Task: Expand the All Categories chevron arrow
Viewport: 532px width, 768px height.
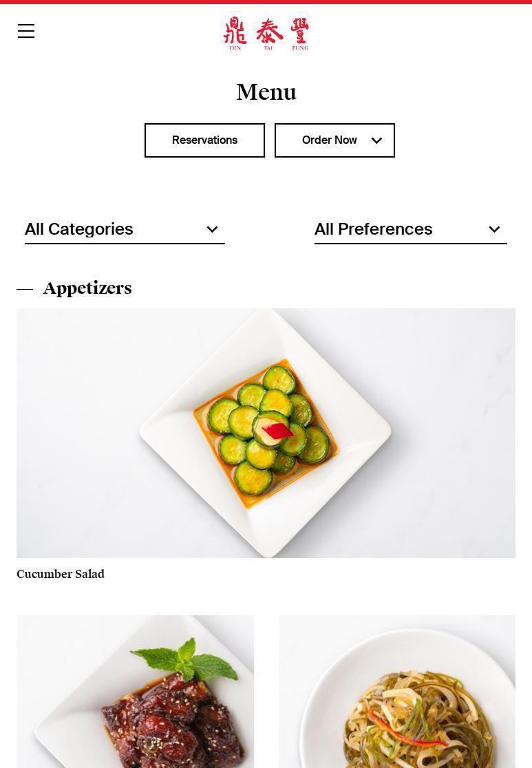Action: (212, 229)
